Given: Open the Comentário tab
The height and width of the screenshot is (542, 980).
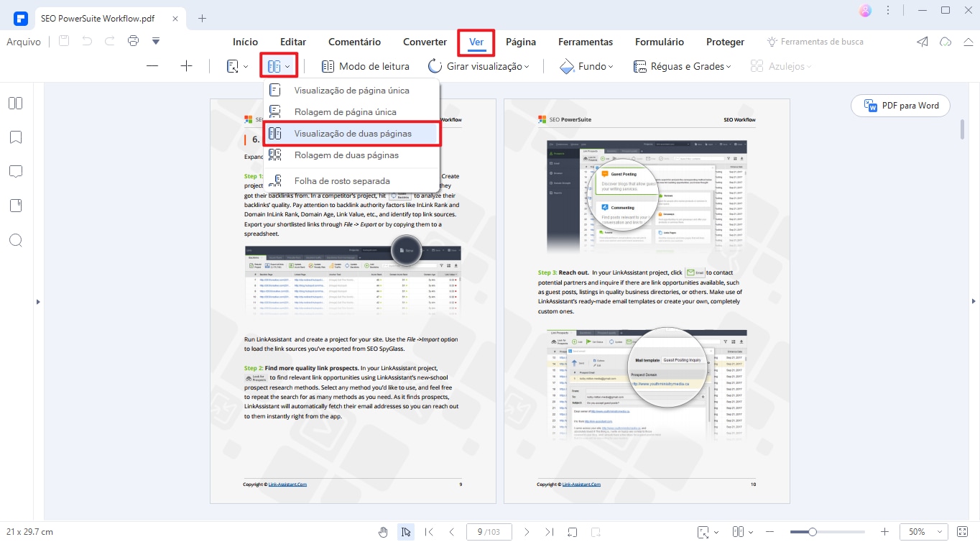Looking at the screenshot, I should pos(355,42).
